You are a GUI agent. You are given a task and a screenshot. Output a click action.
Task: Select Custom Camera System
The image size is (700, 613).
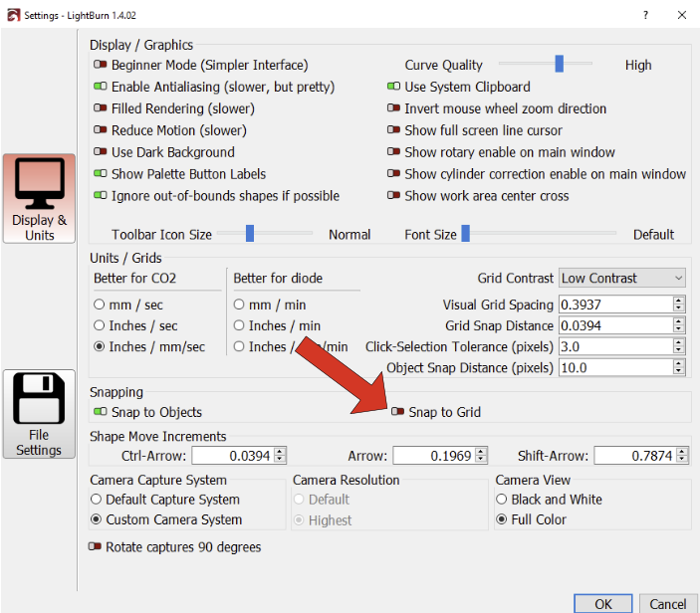point(96,519)
